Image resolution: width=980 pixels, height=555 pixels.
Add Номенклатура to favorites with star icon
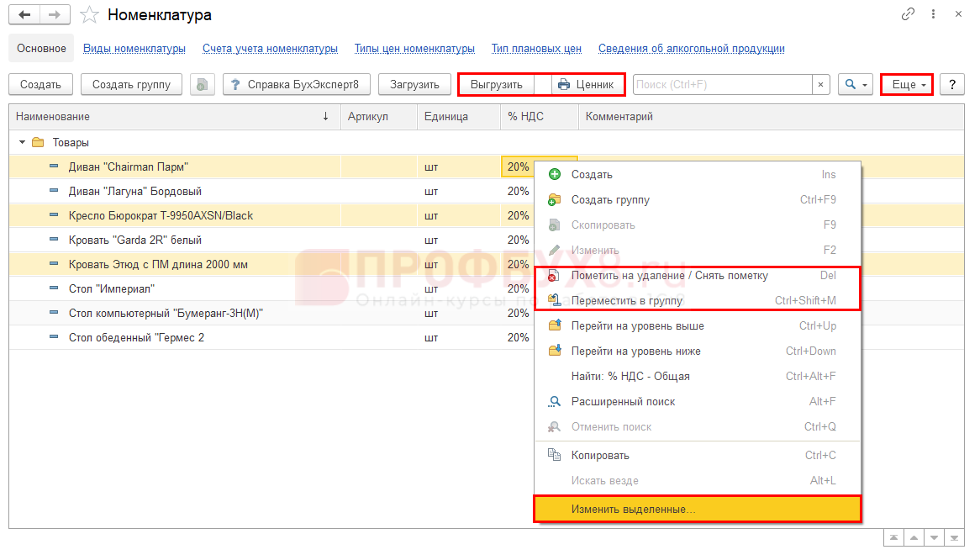point(89,15)
